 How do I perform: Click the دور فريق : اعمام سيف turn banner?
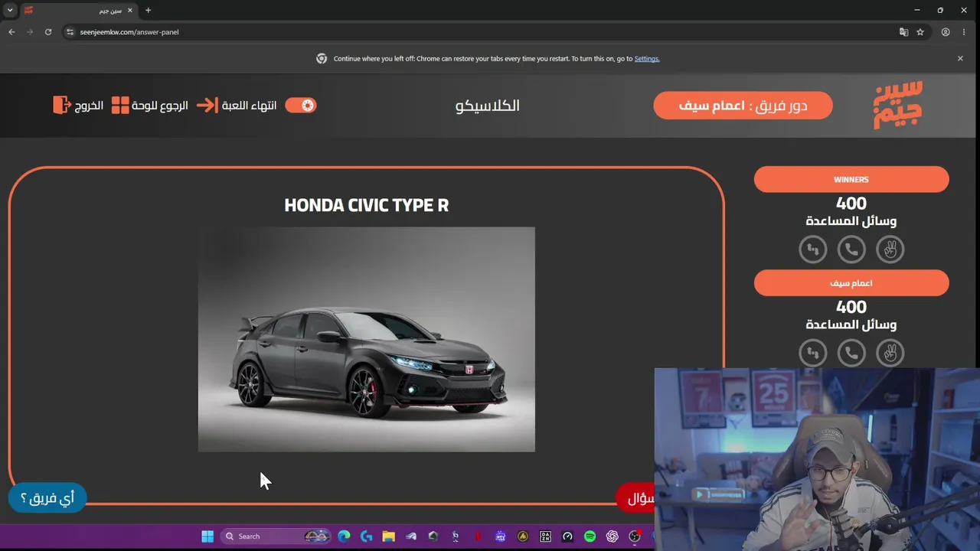click(x=743, y=106)
